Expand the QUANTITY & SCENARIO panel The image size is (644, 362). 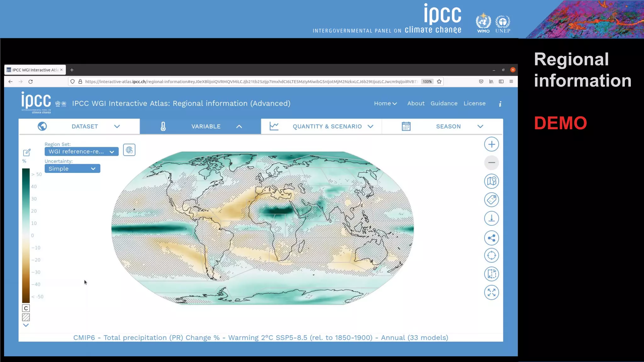coord(321,126)
